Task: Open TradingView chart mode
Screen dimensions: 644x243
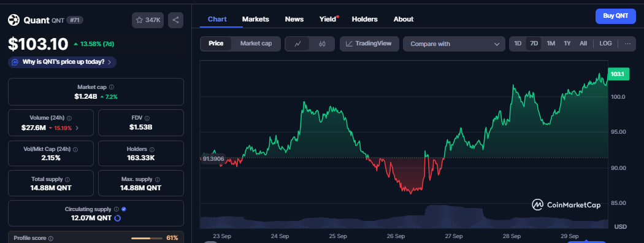Action: [369, 44]
